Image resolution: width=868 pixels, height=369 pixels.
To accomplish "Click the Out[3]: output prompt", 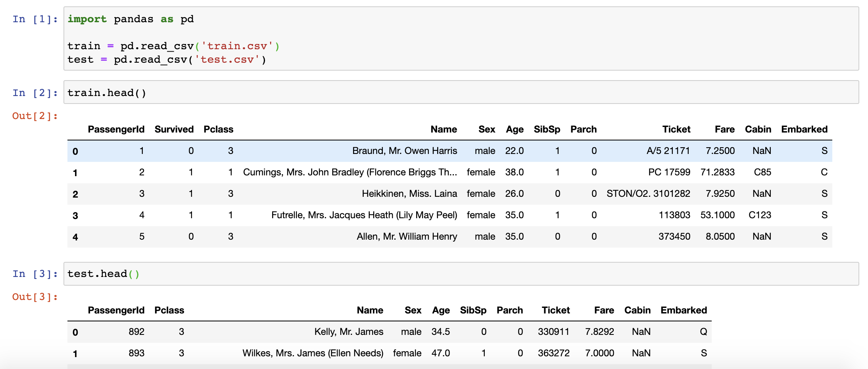I will click(x=35, y=297).
